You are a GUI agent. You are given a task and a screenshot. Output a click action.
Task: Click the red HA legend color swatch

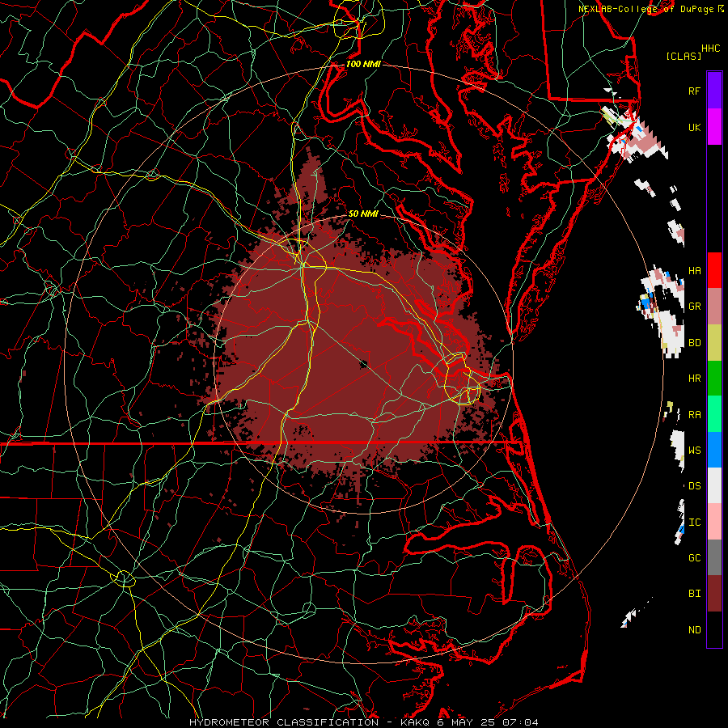coord(714,270)
